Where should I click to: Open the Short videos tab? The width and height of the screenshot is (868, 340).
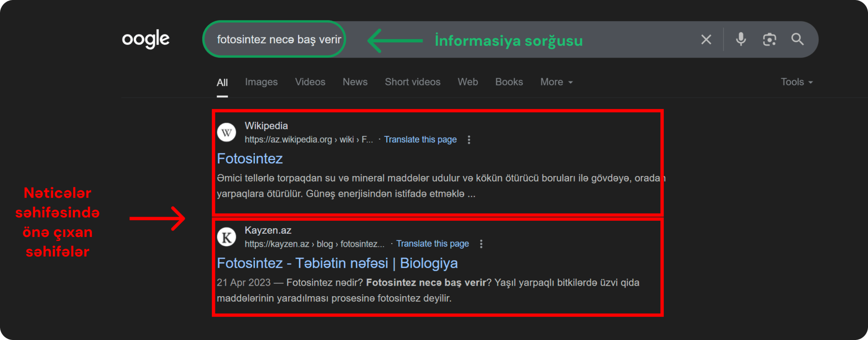coord(413,82)
